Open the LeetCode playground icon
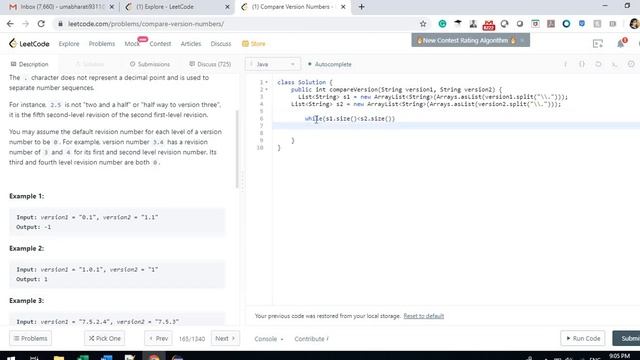The width and height of the screenshot is (640, 360). 598,44
